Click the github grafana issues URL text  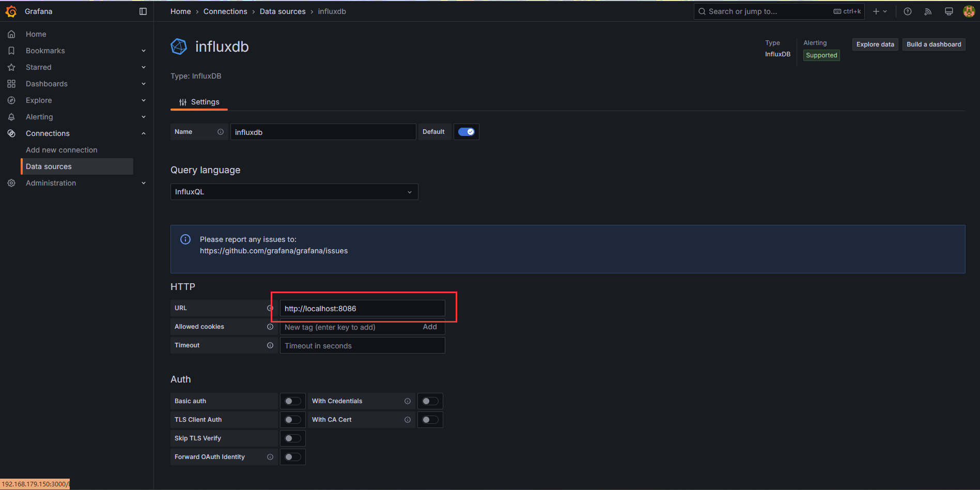(x=274, y=251)
